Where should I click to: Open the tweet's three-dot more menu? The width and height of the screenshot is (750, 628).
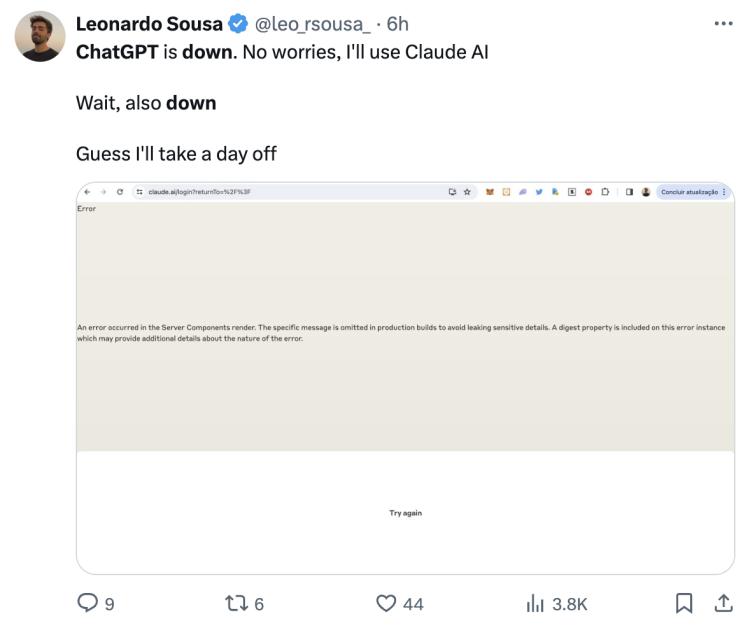(x=724, y=23)
